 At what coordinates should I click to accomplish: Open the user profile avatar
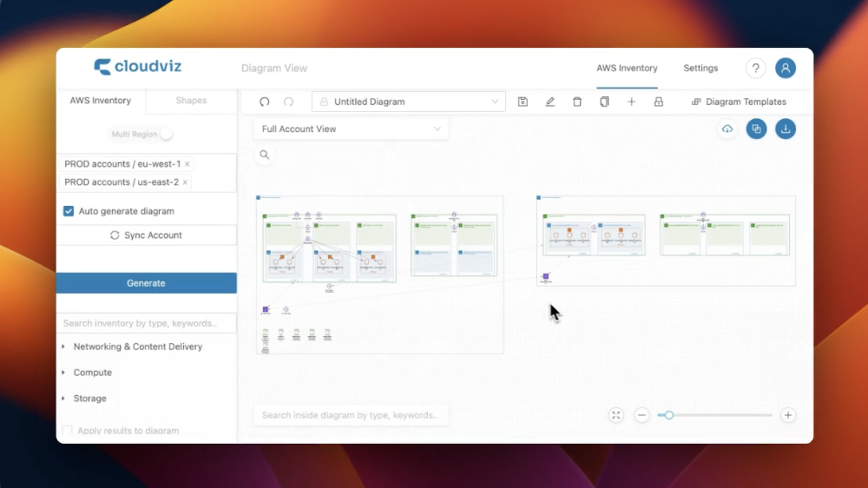(x=785, y=68)
